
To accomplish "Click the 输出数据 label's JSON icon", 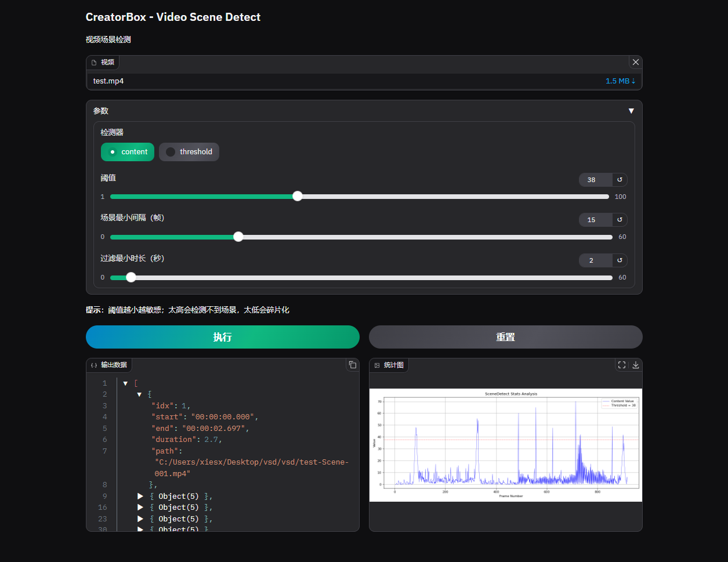I will point(94,365).
